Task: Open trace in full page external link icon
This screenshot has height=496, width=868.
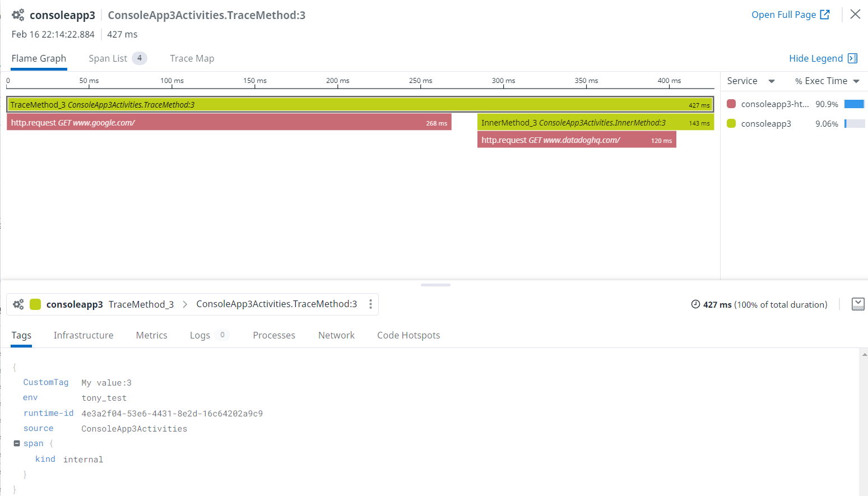Action: coord(825,15)
